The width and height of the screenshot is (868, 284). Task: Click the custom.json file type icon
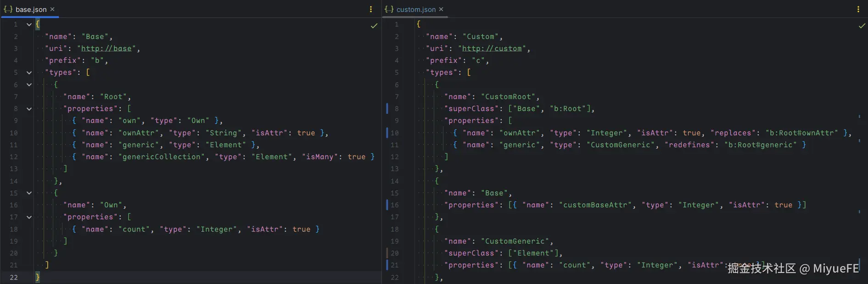point(389,9)
